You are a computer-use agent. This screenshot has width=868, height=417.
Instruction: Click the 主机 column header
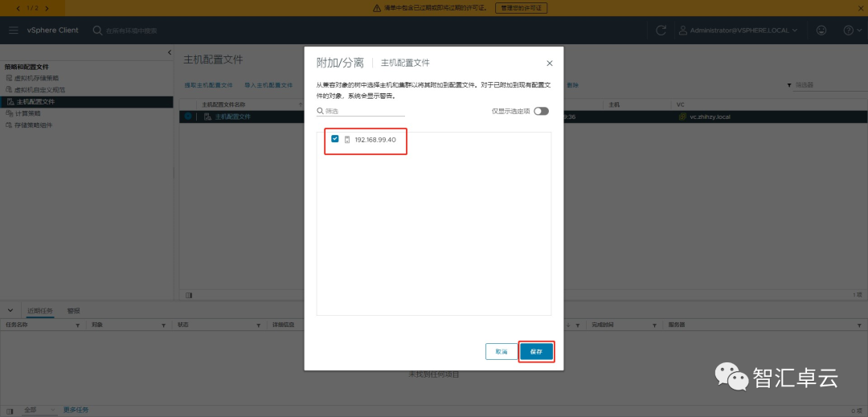click(614, 104)
